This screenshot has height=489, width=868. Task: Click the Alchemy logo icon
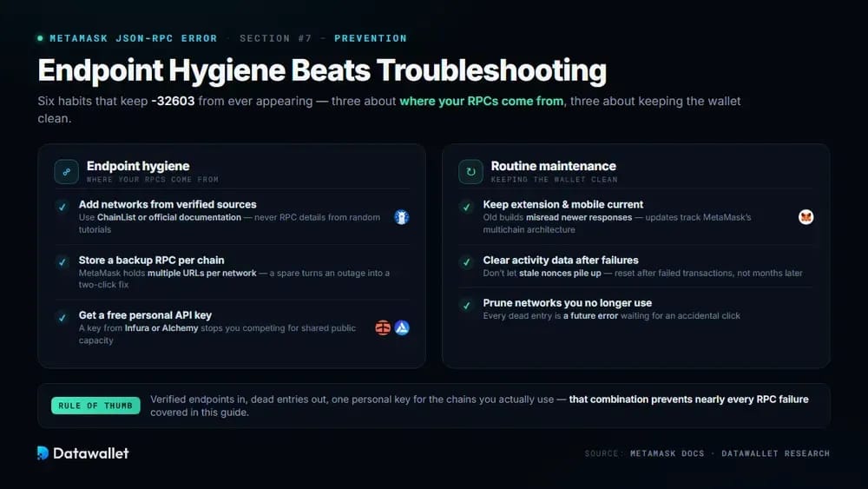(x=402, y=327)
